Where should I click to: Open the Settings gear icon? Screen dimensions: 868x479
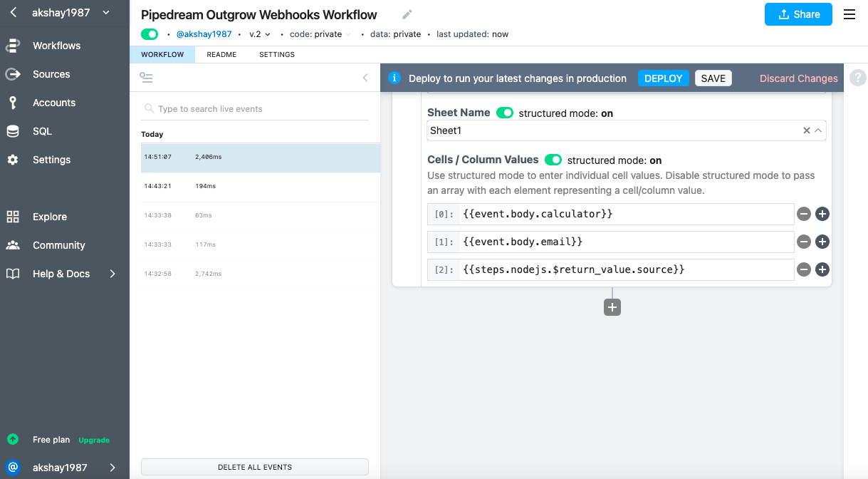(13, 160)
